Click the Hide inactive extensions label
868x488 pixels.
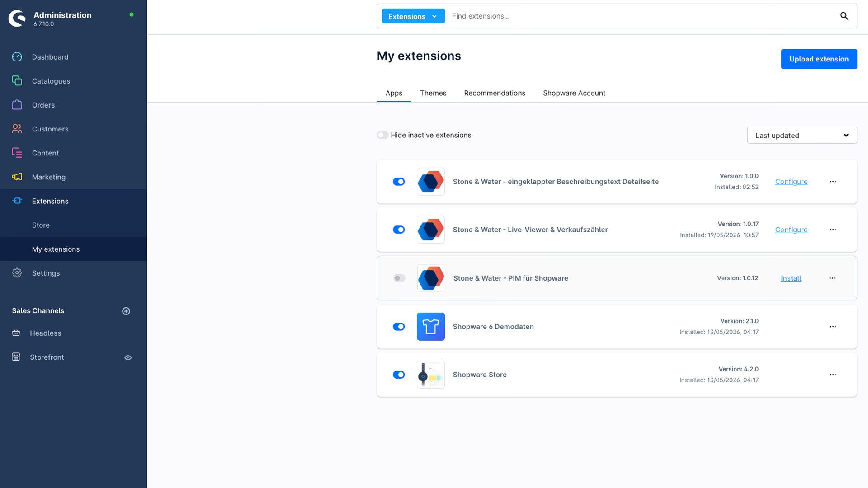[x=431, y=135]
